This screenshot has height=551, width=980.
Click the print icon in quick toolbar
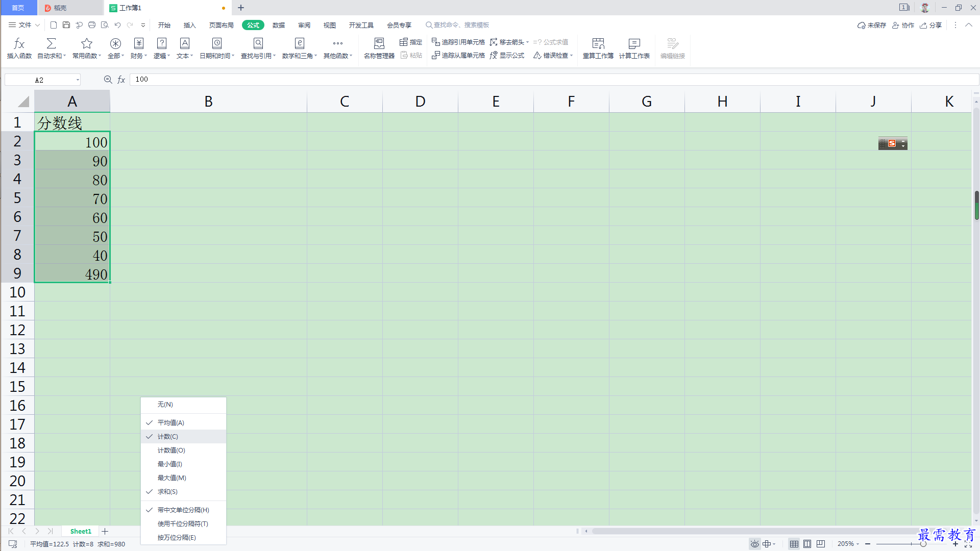point(92,25)
